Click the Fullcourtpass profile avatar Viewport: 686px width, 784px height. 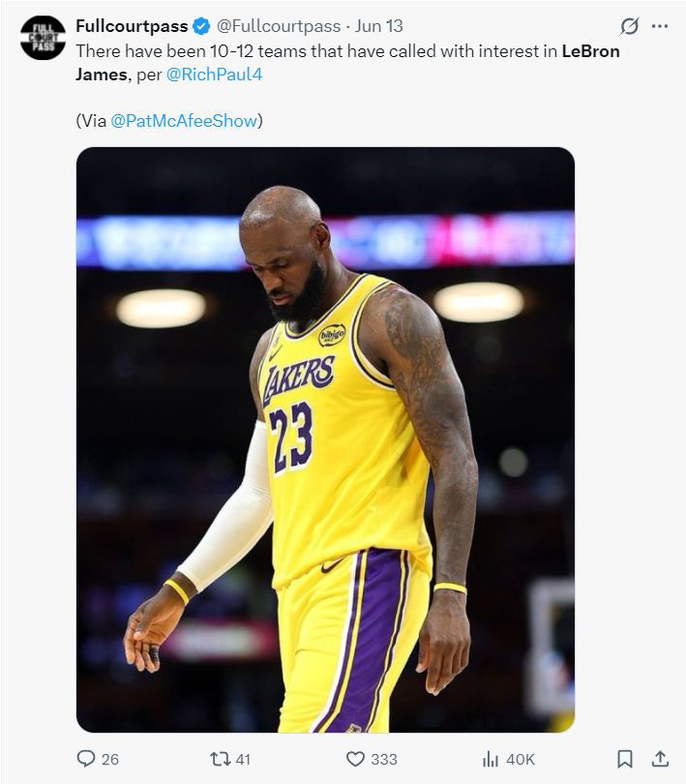pyautogui.click(x=43, y=38)
